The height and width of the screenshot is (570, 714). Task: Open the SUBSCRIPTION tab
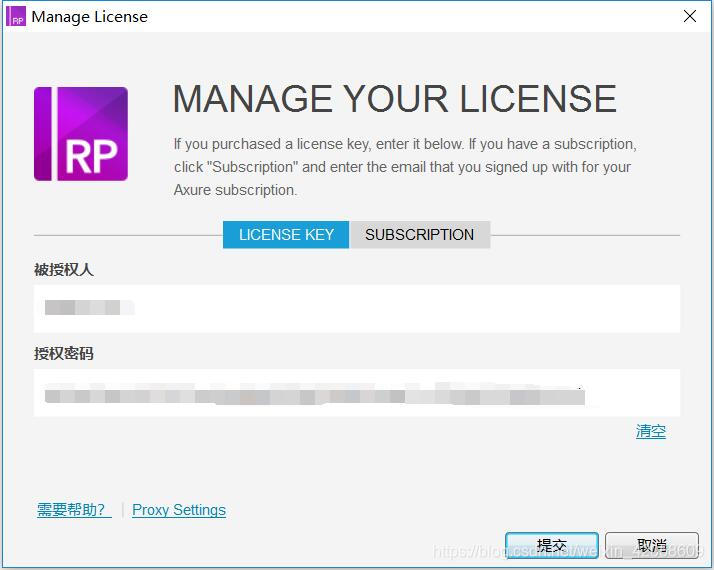point(419,234)
